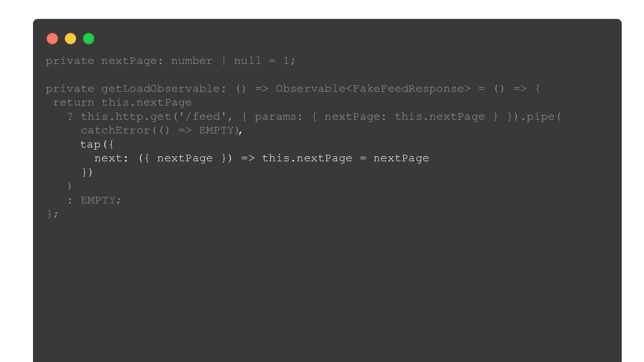Click the 'next:' key inside tap
Viewport: 644px width, 362px height.
click(111, 158)
